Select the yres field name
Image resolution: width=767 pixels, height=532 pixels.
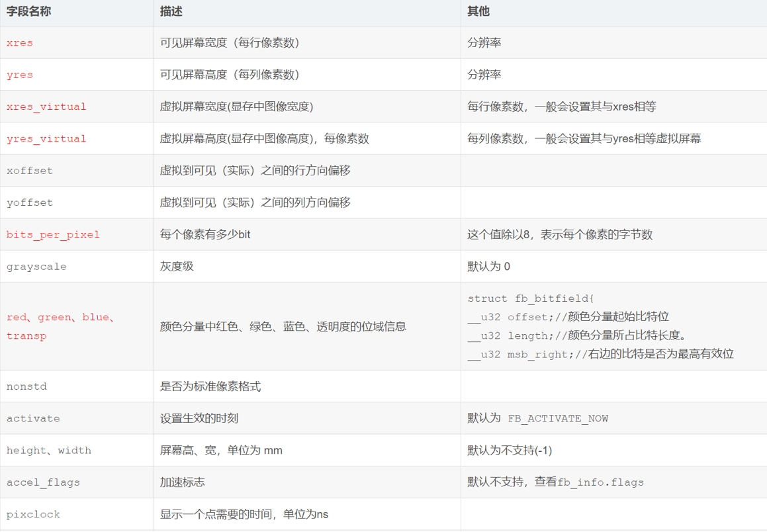click(20, 75)
